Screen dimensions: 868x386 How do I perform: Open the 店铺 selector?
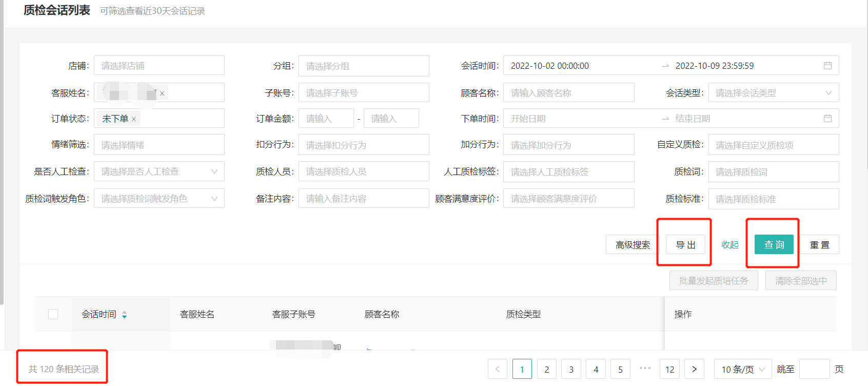(159, 66)
